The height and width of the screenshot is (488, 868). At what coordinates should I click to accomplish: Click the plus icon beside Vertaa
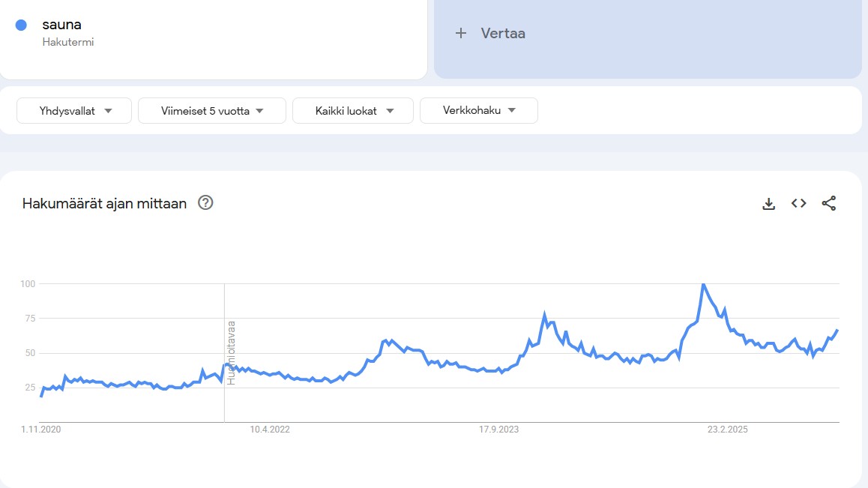pyautogui.click(x=461, y=33)
